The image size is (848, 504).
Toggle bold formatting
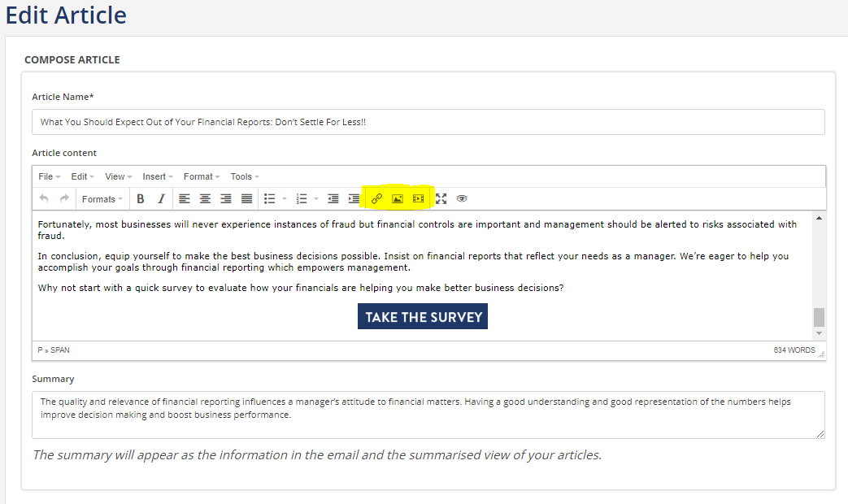click(x=140, y=198)
